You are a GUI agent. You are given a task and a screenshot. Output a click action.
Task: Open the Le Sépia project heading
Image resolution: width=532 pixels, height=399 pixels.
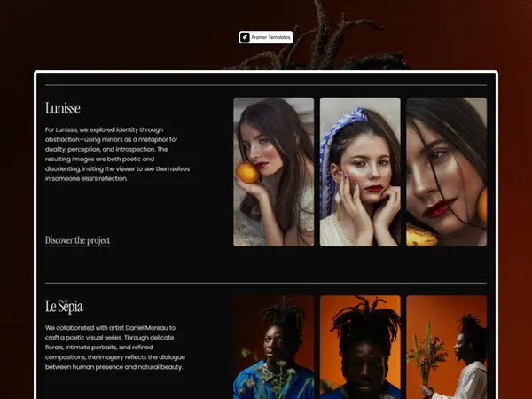click(x=64, y=307)
